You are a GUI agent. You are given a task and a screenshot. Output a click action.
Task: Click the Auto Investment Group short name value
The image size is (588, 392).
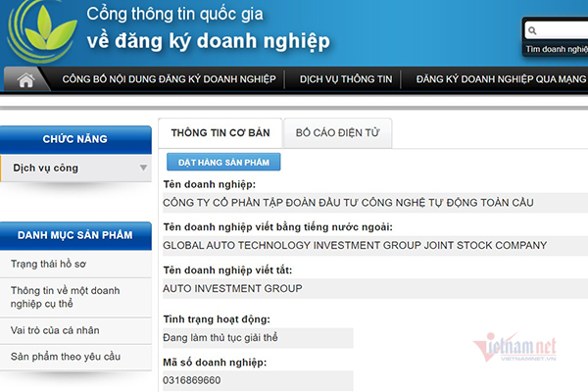pyautogui.click(x=232, y=288)
